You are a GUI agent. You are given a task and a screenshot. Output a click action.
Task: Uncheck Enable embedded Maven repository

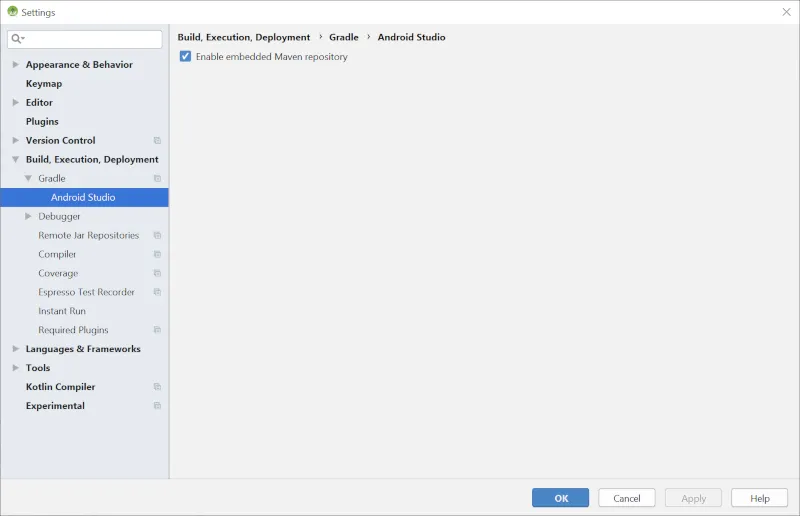click(x=185, y=56)
